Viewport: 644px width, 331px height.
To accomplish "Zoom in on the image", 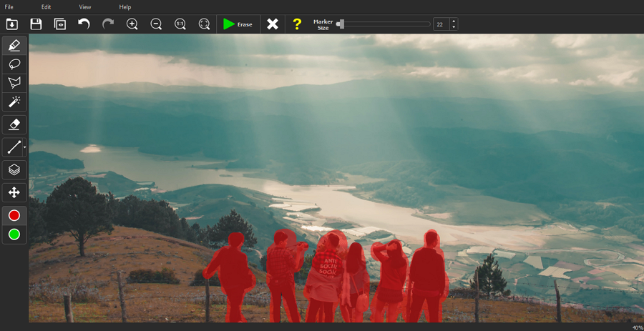I will point(132,24).
